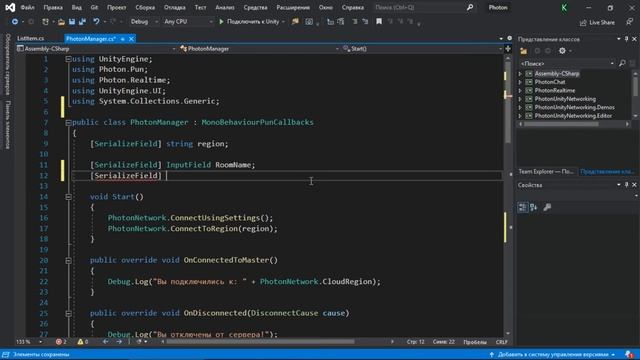Open the Assembly-CSharp project scope dropdown
This screenshot has height=360, width=640.
(96, 49)
